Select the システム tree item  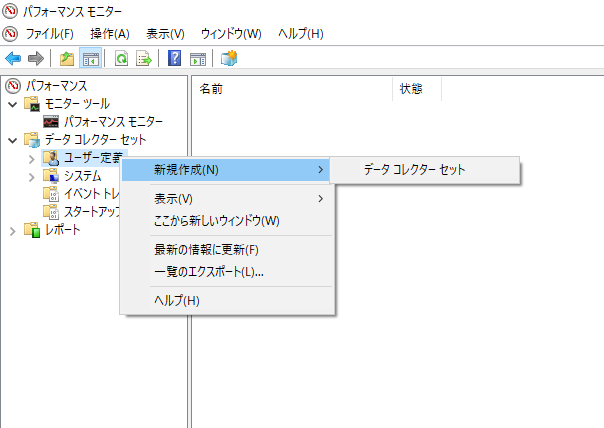pos(82,176)
